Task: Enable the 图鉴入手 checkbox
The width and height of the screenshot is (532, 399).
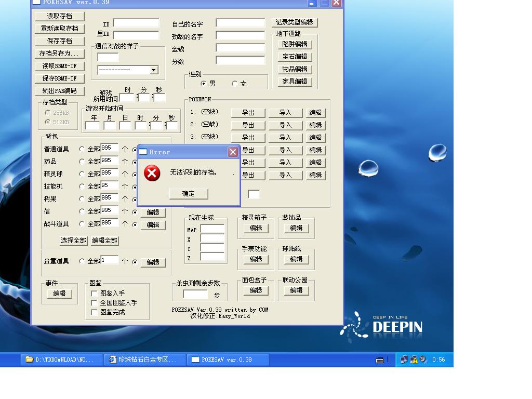Action: [95, 294]
